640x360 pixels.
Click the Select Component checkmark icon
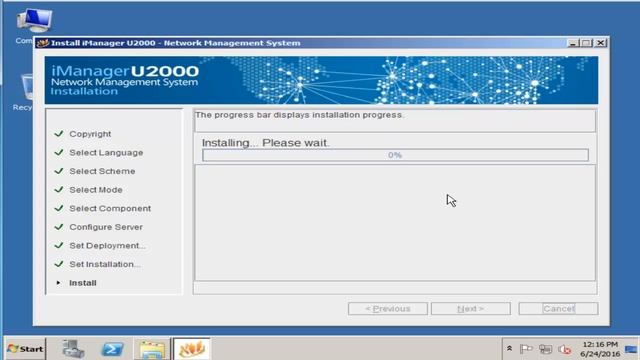point(59,208)
